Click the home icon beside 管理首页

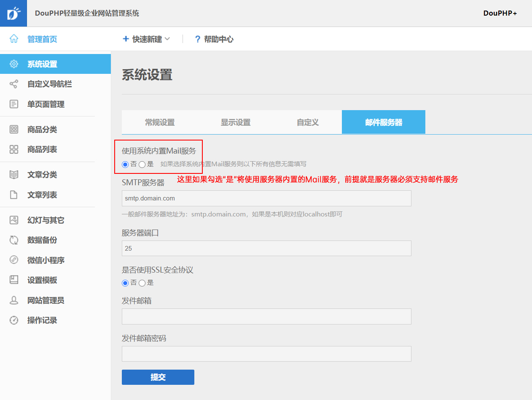pyautogui.click(x=14, y=39)
